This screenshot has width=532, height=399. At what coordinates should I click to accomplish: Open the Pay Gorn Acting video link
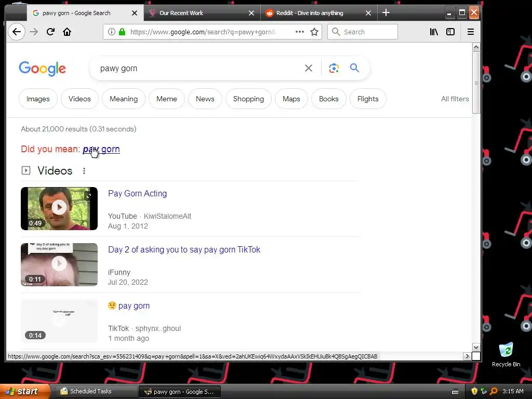point(137,193)
